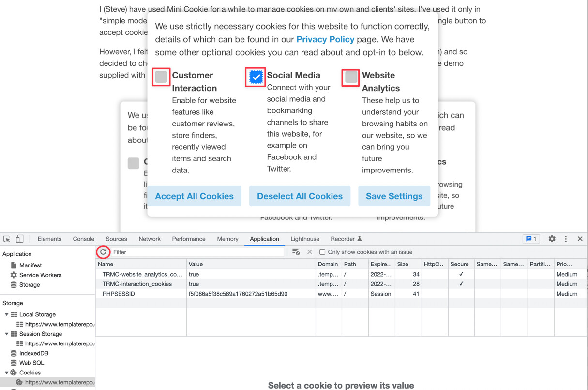Click Medium priority in PHPSESSID row
This screenshot has width=588, height=390.
(x=567, y=294)
